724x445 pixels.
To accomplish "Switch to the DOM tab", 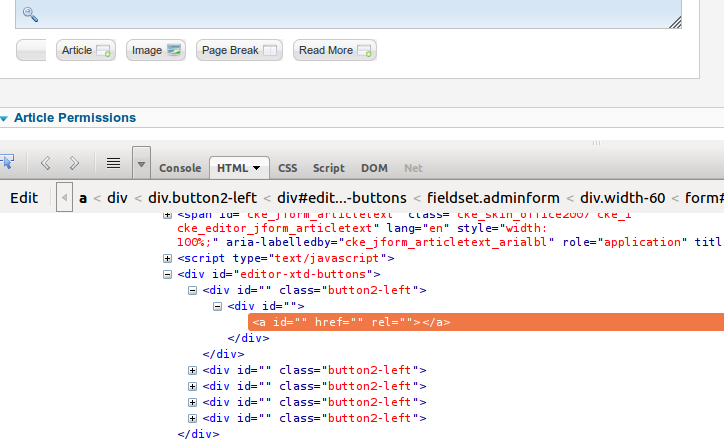I will coord(374,168).
